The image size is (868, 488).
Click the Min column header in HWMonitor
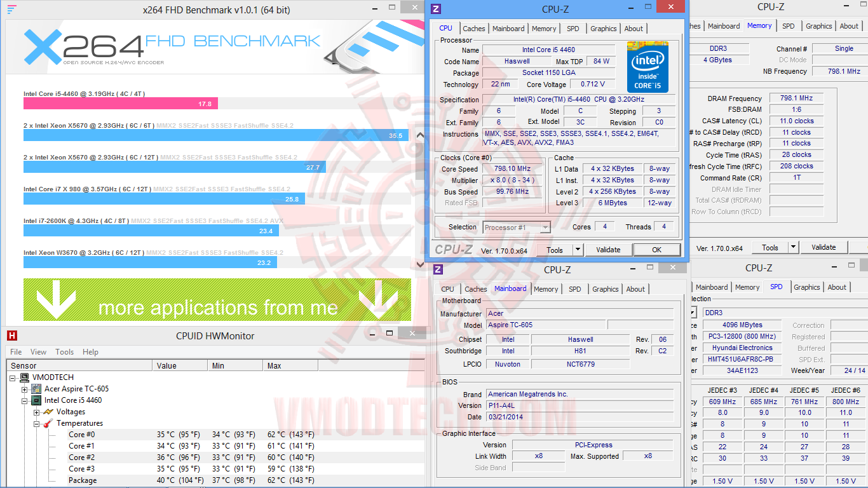point(235,365)
